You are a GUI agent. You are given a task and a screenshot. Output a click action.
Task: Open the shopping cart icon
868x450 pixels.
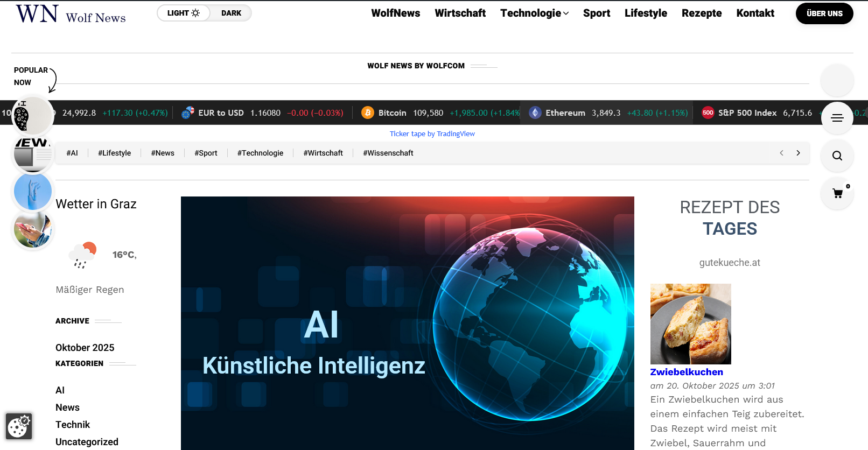[x=837, y=193]
